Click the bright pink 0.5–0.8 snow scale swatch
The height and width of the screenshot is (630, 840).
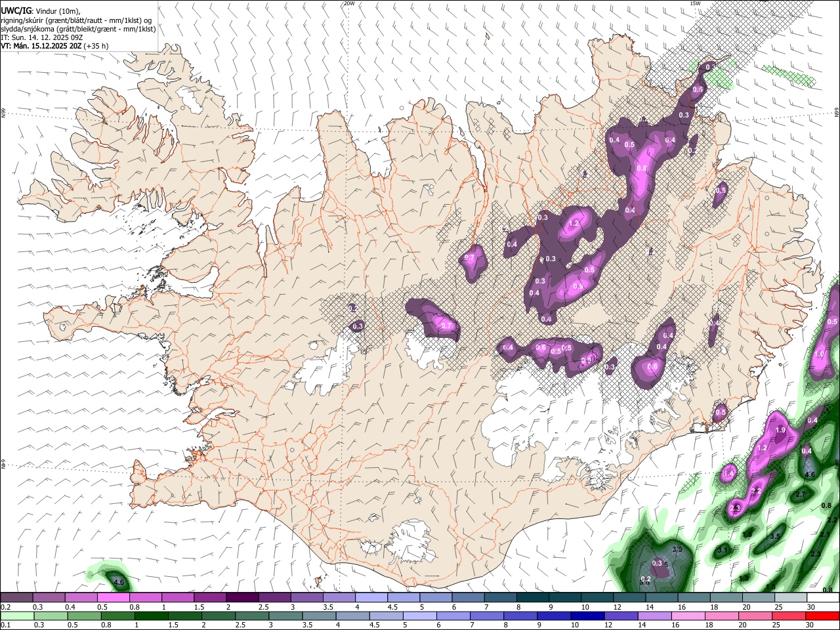[113, 598]
